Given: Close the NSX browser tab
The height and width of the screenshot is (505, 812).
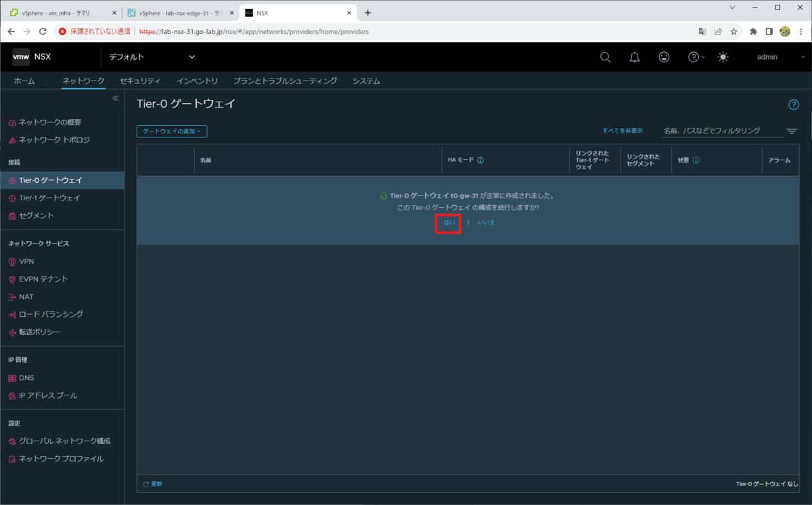Looking at the screenshot, I should pyautogui.click(x=350, y=13).
